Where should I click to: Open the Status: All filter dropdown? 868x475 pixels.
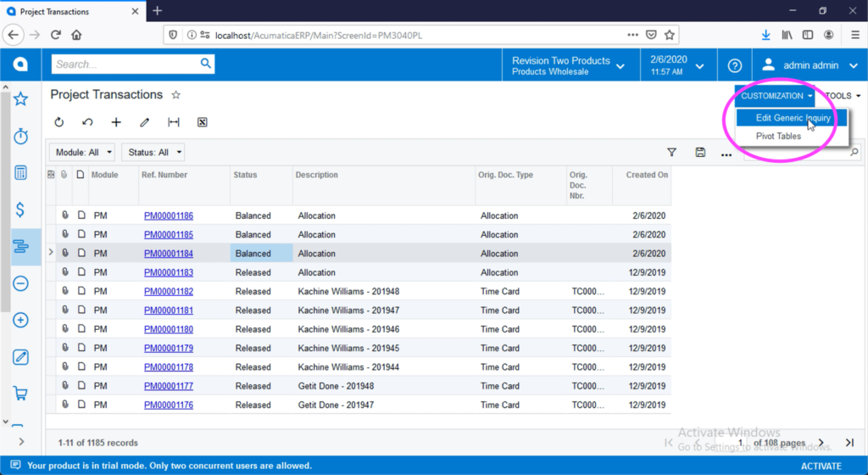(153, 152)
